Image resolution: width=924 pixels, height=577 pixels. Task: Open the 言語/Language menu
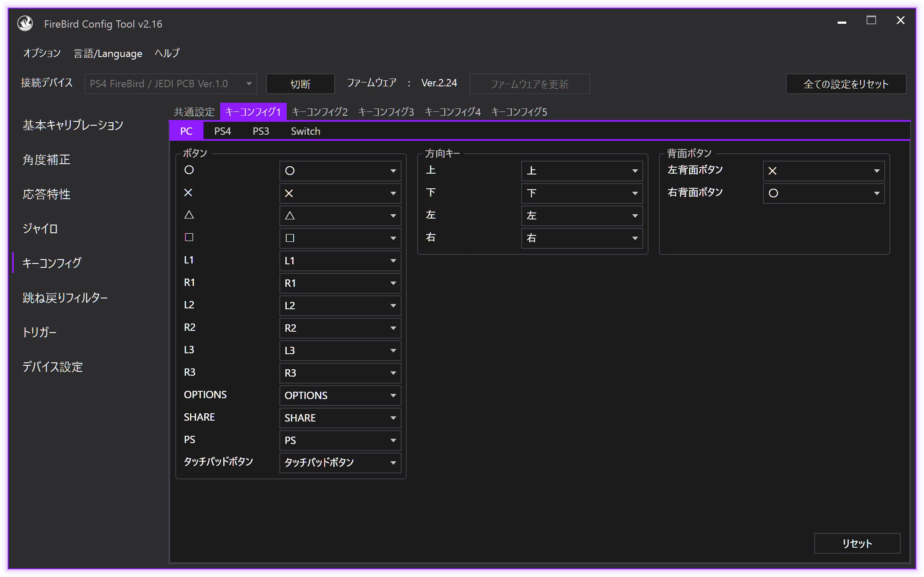[108, 53]
